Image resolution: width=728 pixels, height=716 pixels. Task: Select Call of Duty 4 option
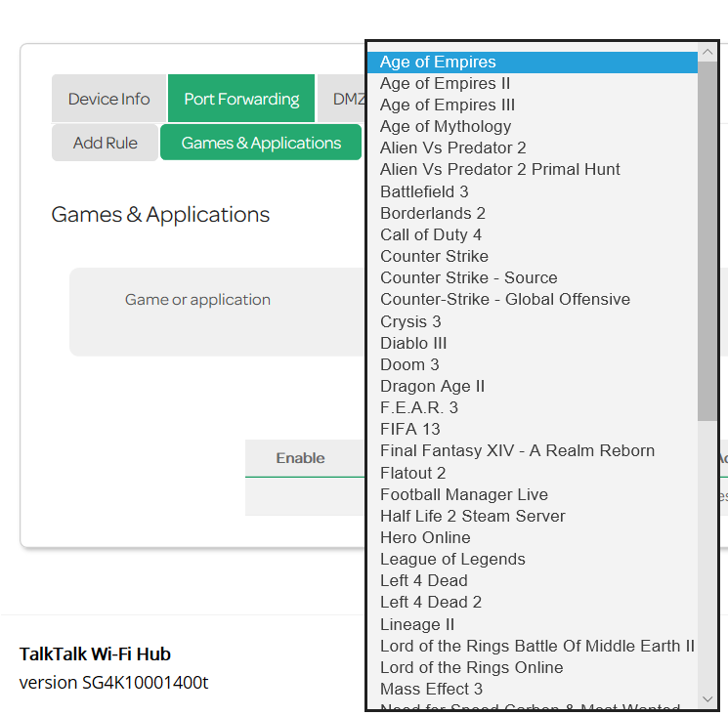tap(533, 234)
